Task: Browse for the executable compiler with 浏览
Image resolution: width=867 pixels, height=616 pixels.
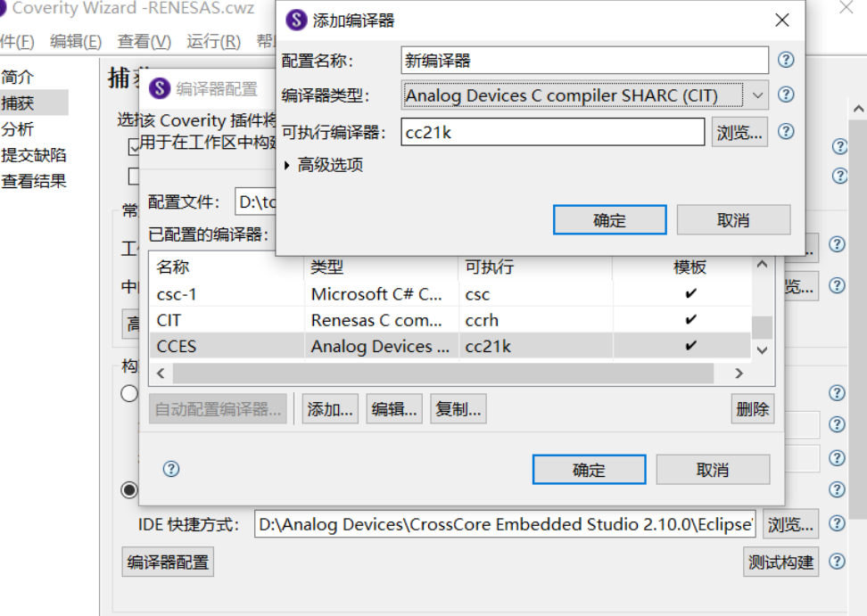Action: (739, 132)
